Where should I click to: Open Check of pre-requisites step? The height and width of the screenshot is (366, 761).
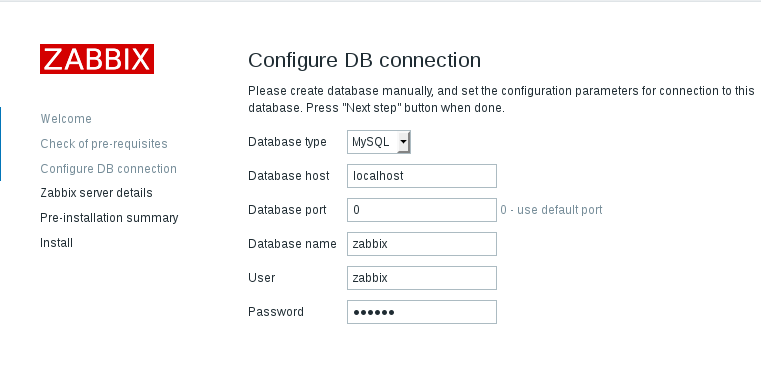pos(104,144)
